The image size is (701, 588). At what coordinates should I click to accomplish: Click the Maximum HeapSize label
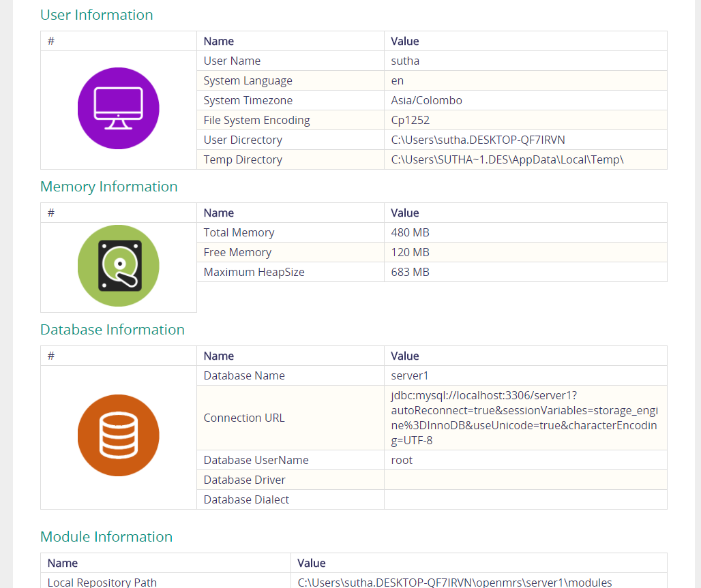tap(254, 272)
